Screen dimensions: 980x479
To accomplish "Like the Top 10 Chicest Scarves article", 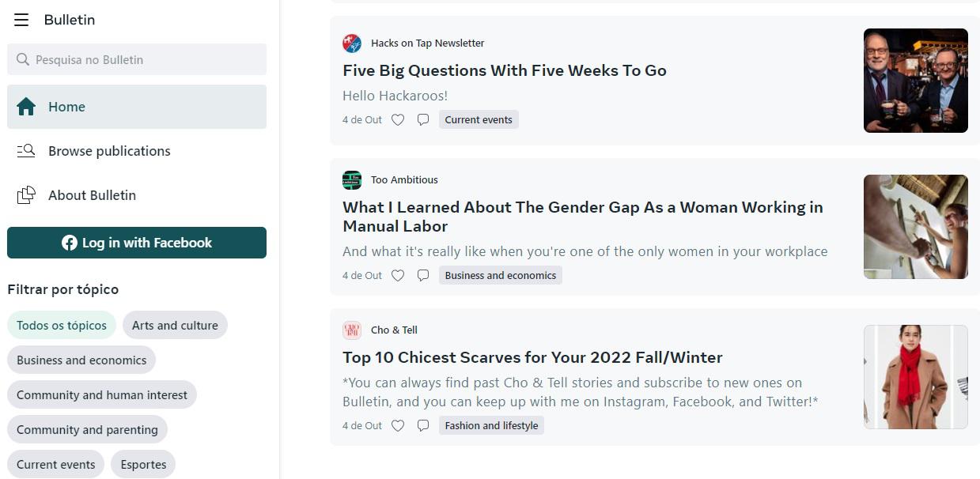I will [398, 426].
